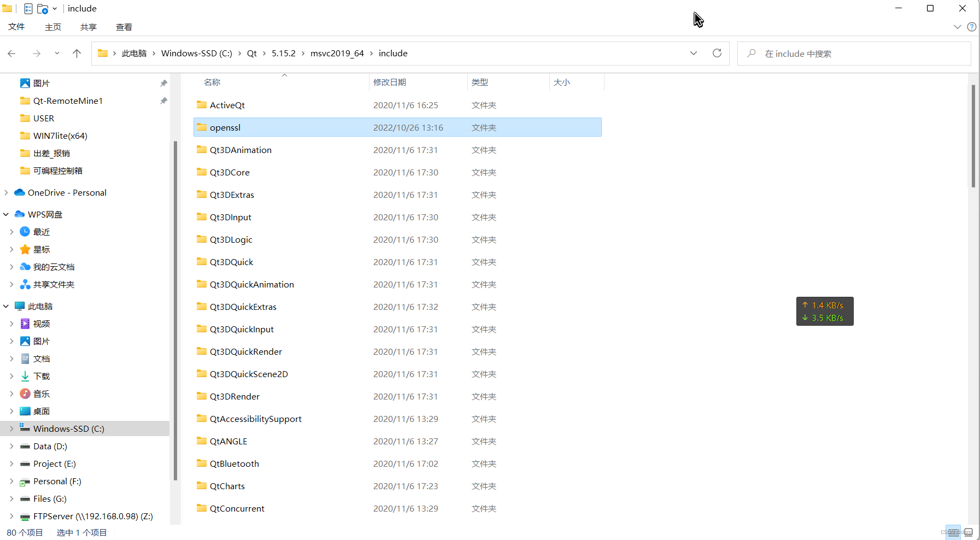Click the Project (E:) drive icon
The height and width of the screenshot is (540, 980).
click(25, 463)
